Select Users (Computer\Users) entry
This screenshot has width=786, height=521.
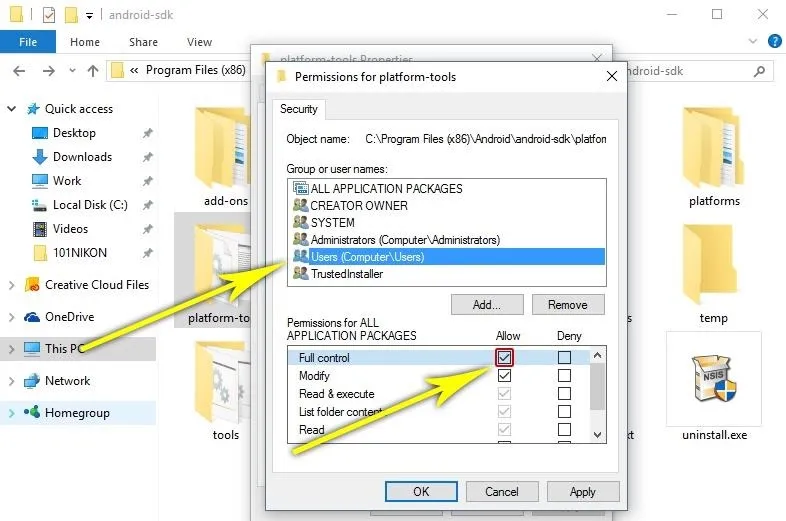447,257
